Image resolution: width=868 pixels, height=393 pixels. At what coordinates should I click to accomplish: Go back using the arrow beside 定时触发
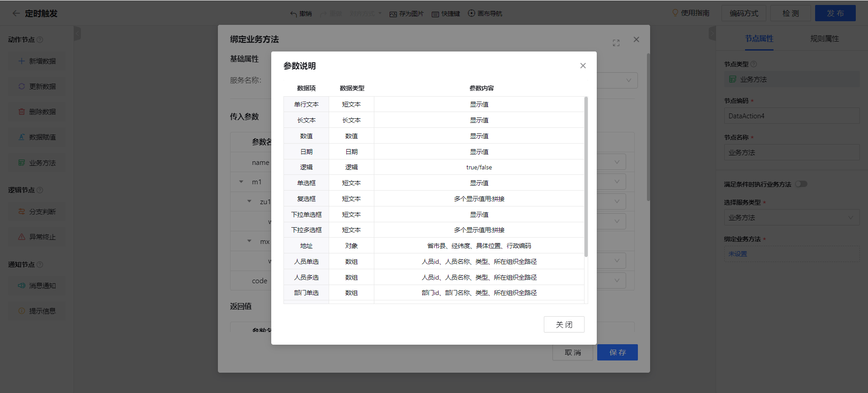pos(16,14)
